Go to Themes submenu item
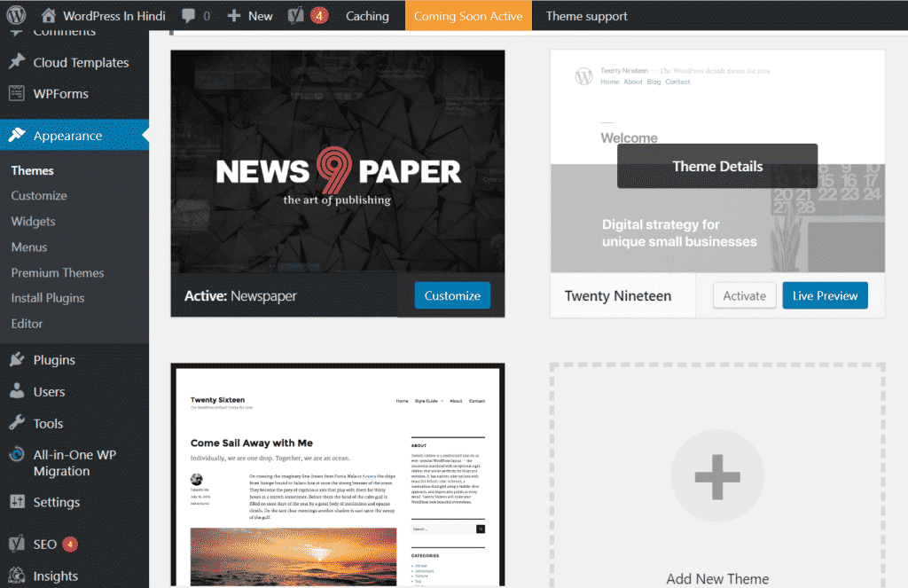Screen dimensions: 908x588 tap(33, 170)
